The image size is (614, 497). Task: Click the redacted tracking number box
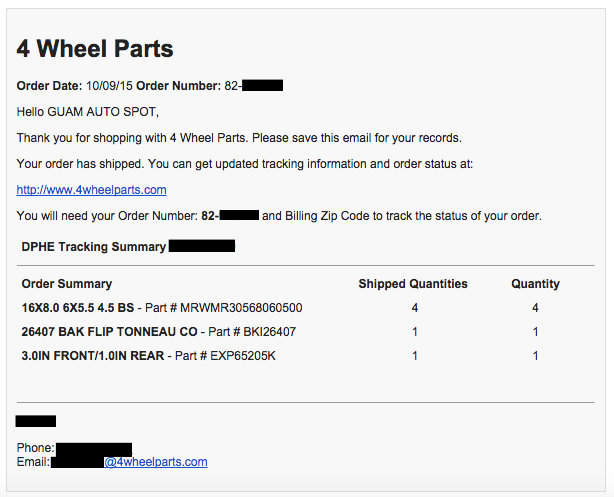202,246
